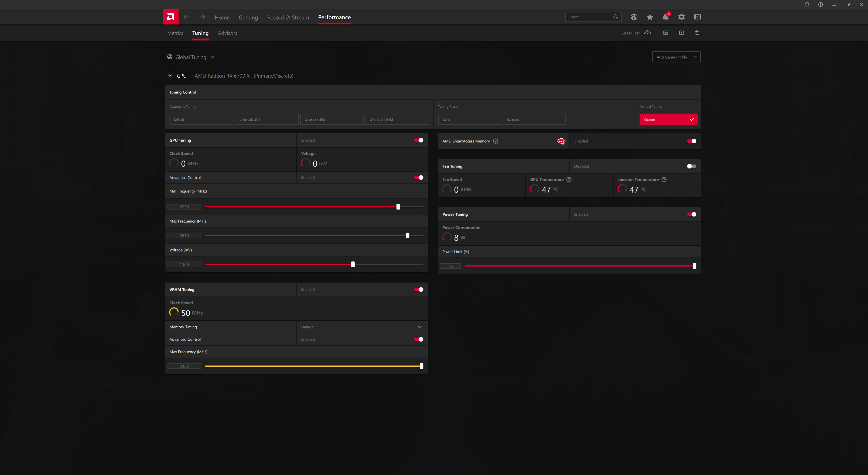
Task: Click the VRAM Max Frequency 2150 field
Action: click(x=184, y=366)
